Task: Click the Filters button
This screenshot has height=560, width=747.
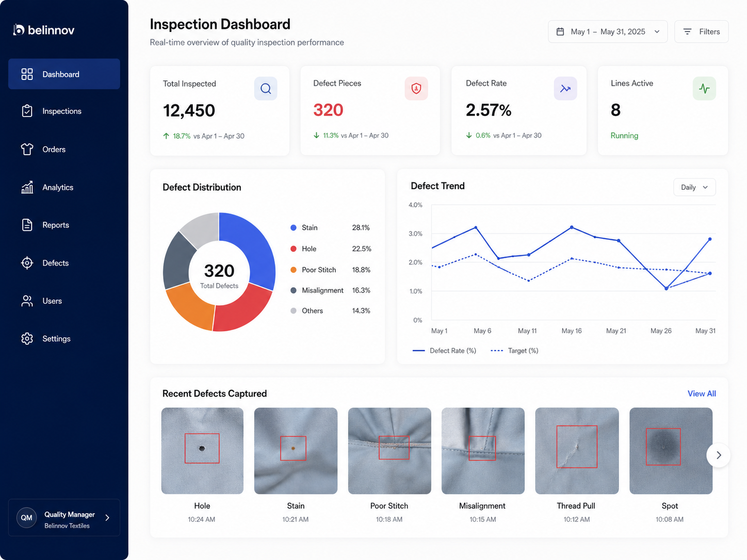Action: click(702, 32)
